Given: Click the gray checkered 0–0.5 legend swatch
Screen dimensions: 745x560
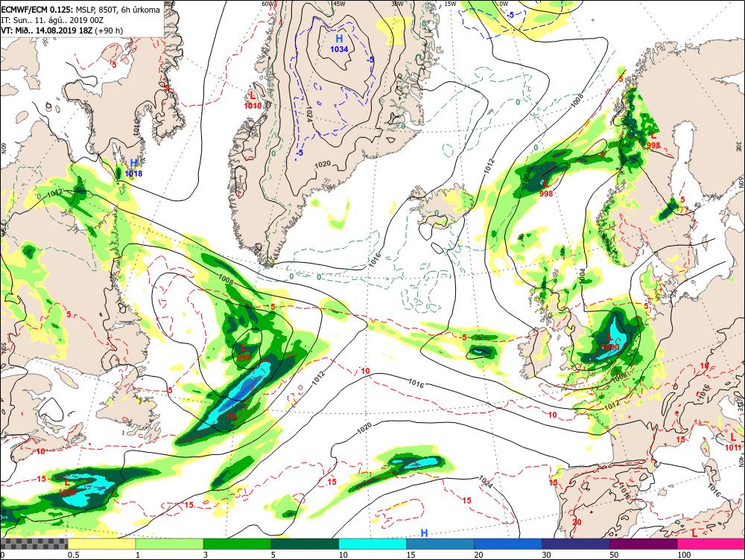Looking at the screenshot, I should pos(34,544).
